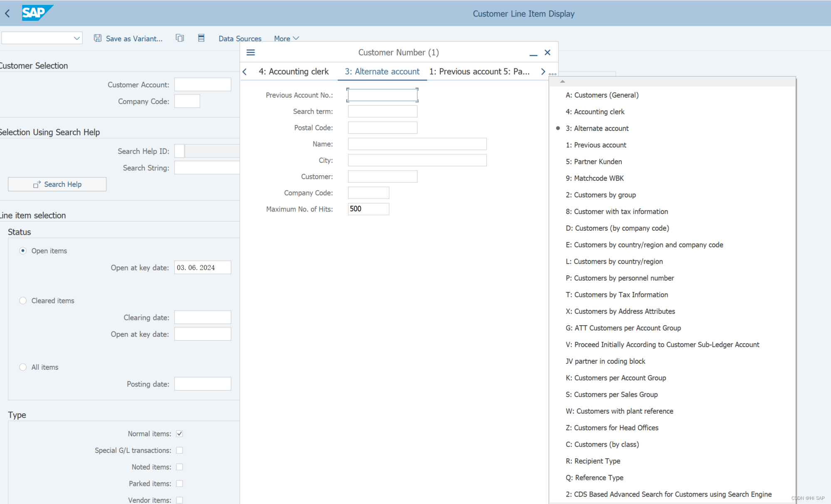The height and width of the screenshot is (504, 831).
Task: Open the hamburger menu in Customer Number dialog
Action: click(250, 52)
